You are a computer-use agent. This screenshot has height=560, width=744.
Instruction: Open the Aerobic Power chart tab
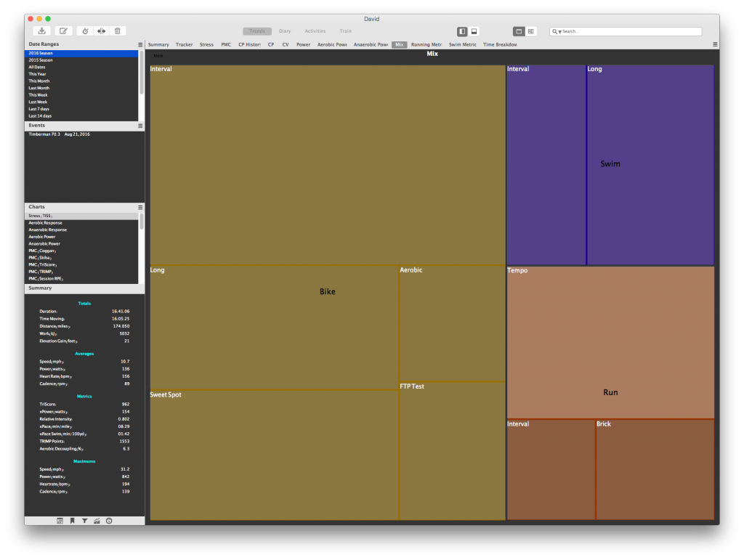tap(332, 44)
